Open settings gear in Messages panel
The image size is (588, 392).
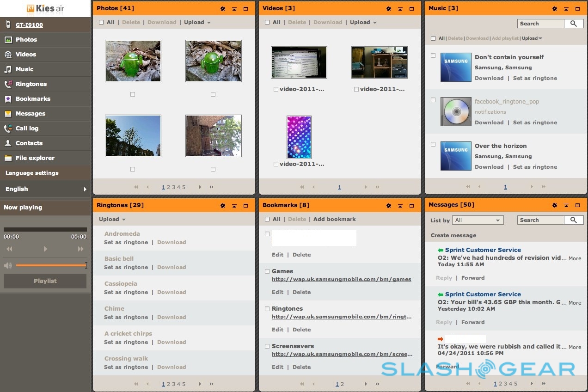[555, 205]
